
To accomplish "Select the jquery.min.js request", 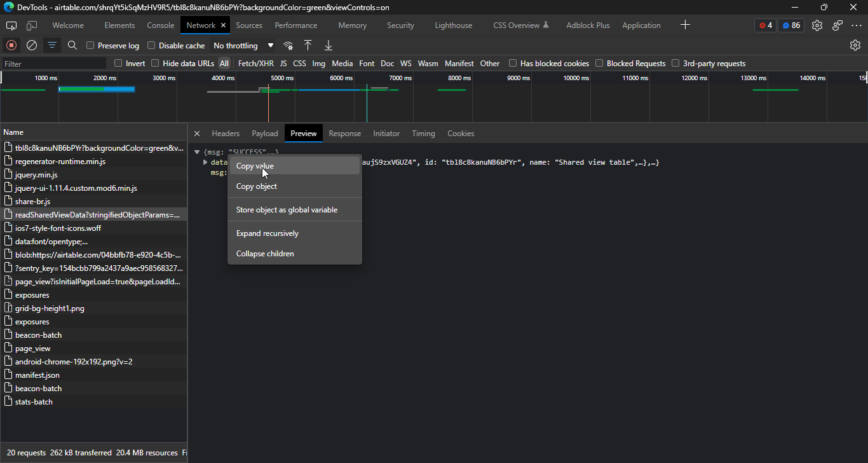I will coord(93,174).
